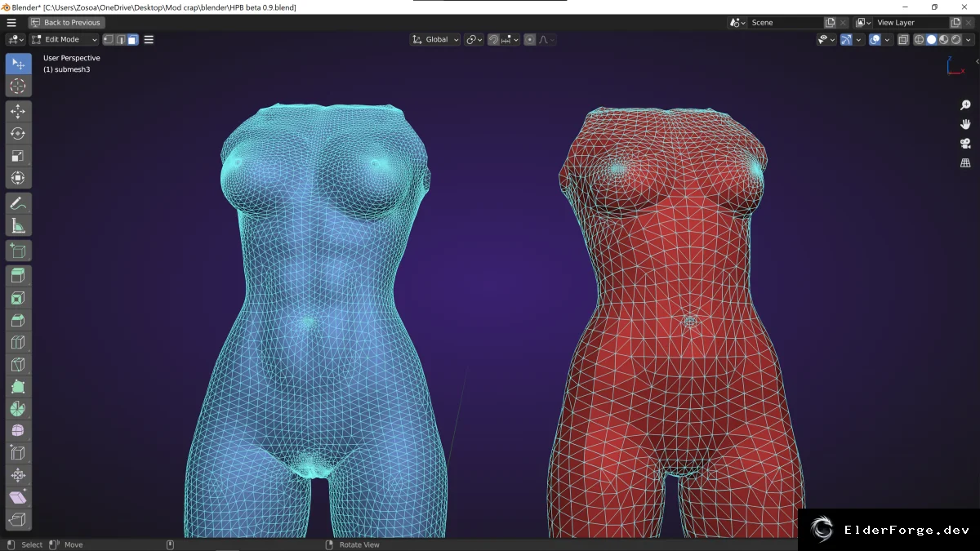Select the Shear tool
Screen dimensions: 980x551
point(18,496)
